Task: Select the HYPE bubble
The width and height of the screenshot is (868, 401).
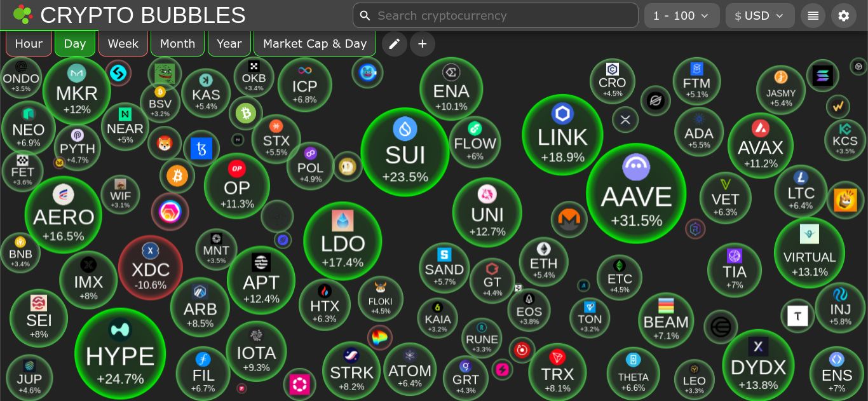Action: tap(120, 353)
